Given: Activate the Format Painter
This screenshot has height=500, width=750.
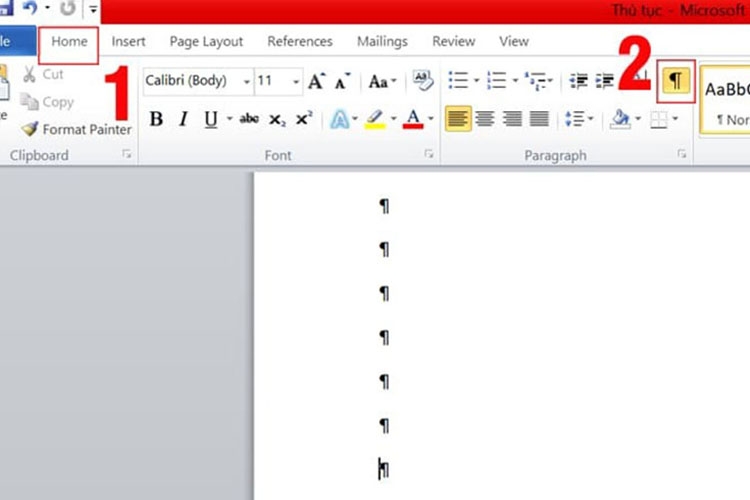Looking at the screenshot, I should pos(77,129).
